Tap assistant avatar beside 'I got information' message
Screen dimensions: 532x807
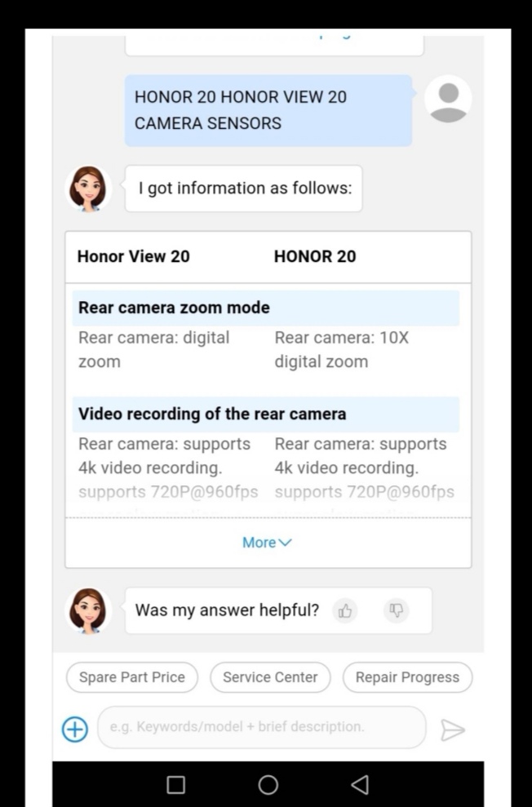point(87,188)
